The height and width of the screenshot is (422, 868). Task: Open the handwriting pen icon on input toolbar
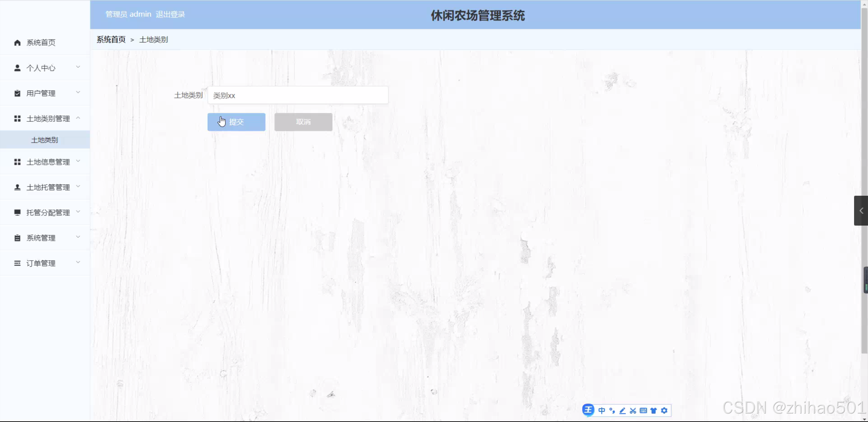[622, 410]
